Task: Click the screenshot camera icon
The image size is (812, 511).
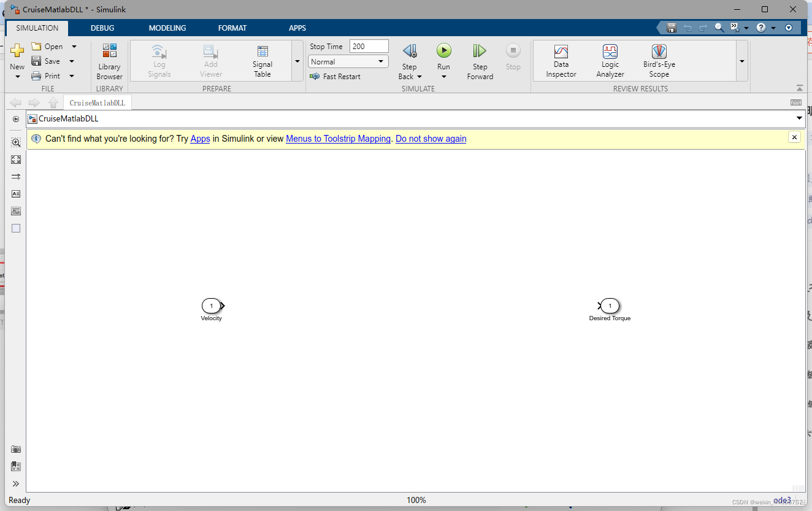Action: point(16,449)
